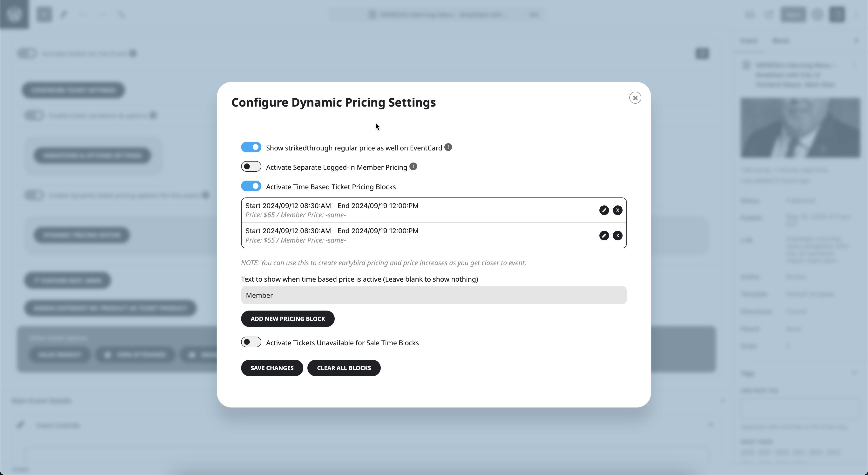Toggle strikedthrough regular price on EventCard
The width and height of the screenshot is (868, 475).
coord(251,147)
